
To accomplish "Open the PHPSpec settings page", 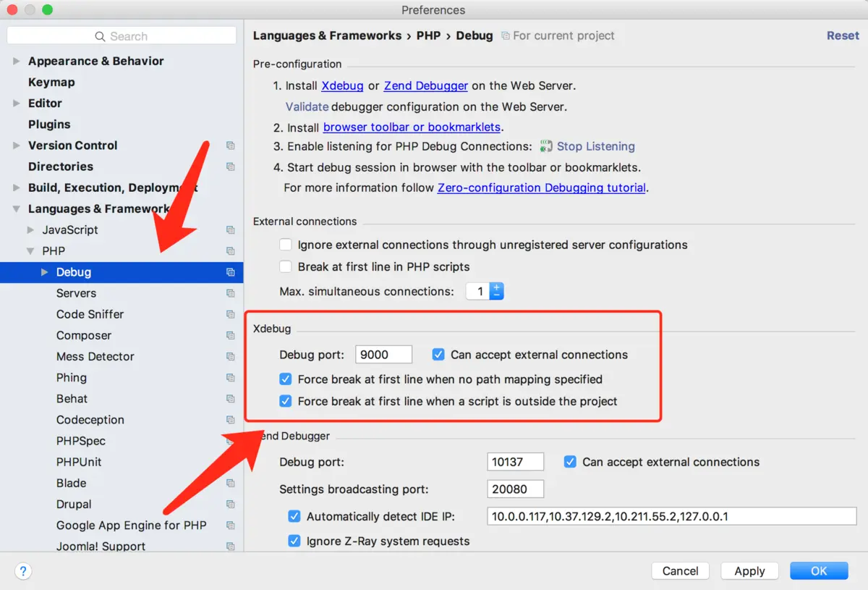I will (x=81, y=441).
